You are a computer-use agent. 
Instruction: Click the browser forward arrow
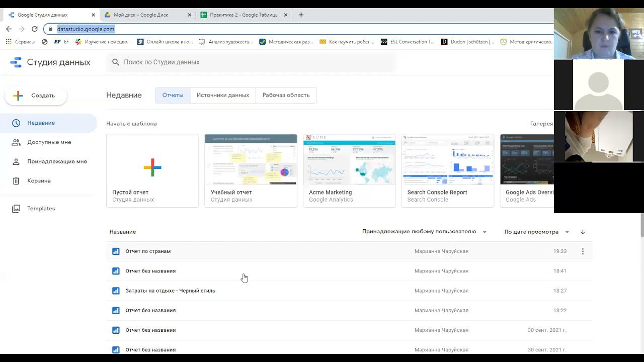[22, 29]
